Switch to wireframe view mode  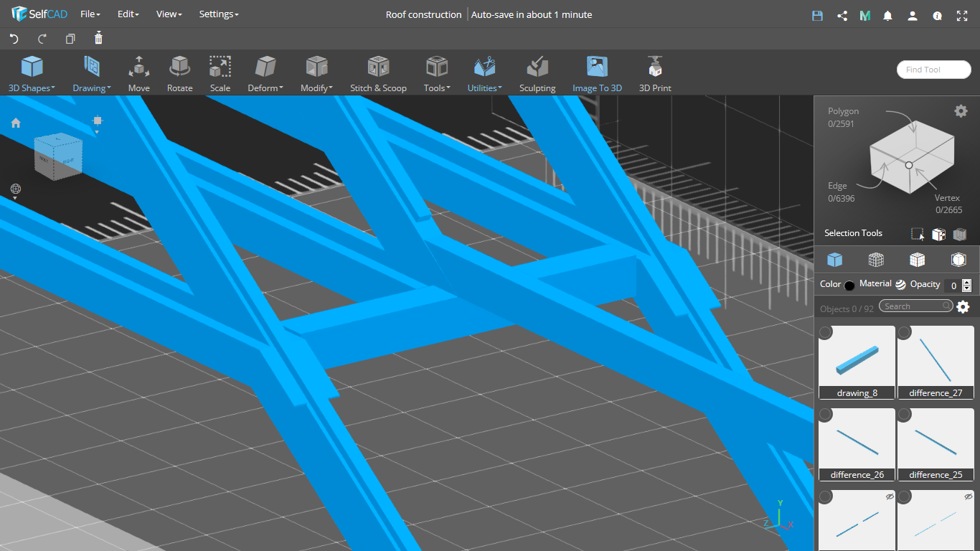876,260
